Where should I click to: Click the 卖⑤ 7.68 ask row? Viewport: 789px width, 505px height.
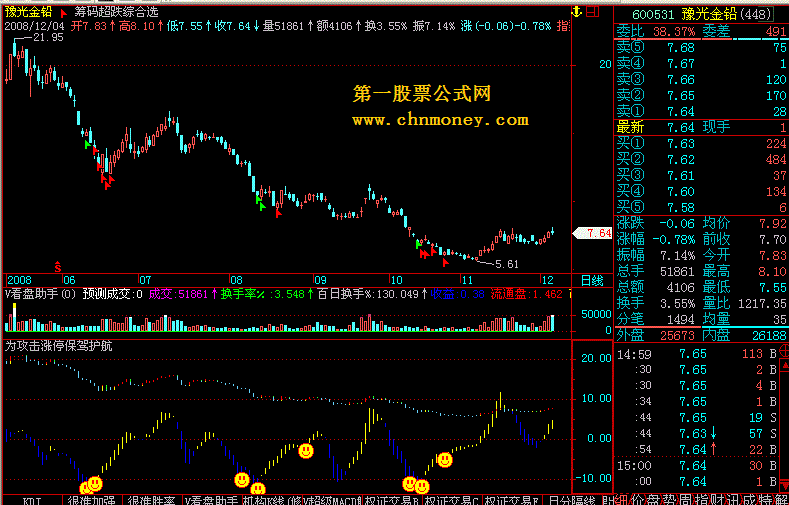701,47
